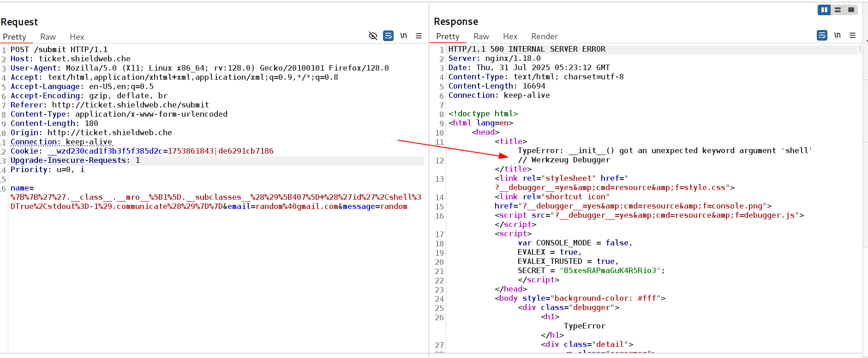
Task: Click the Accept-Encoding header line
Action: [x=89, y=96]
